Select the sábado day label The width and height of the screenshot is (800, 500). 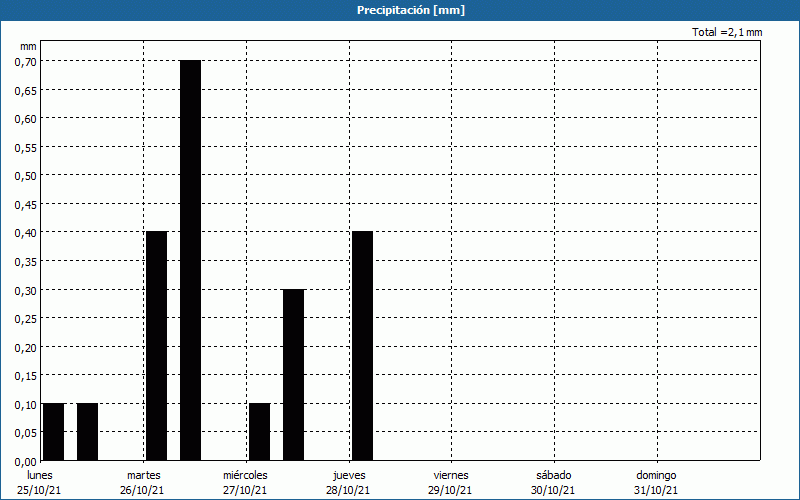pyautogui.click(x=554, y=475)
